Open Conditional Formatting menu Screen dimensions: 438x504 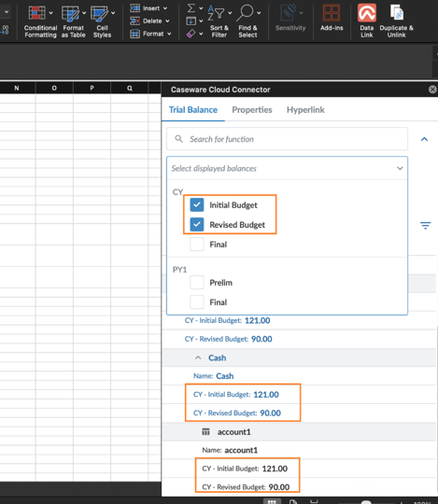pos(40,21)
